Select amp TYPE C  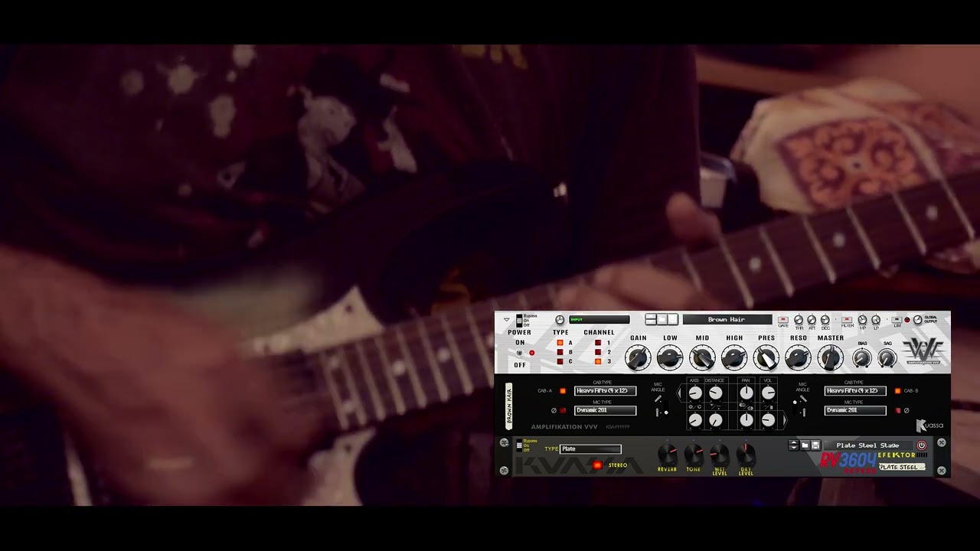[560, 361]
